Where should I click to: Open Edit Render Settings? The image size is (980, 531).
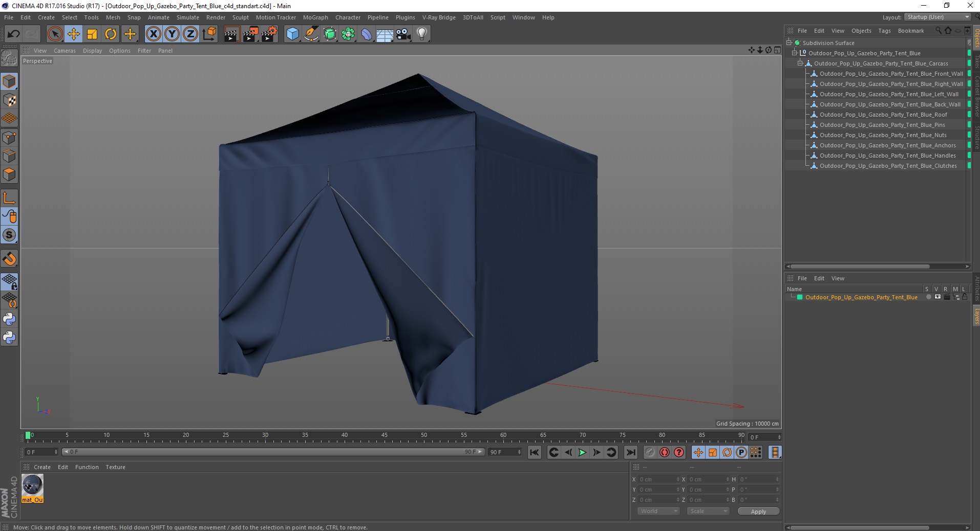coord(269,34)
